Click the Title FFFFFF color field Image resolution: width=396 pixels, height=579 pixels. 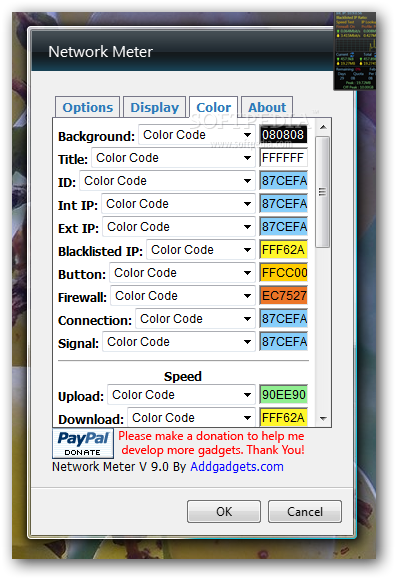point(283,158)
